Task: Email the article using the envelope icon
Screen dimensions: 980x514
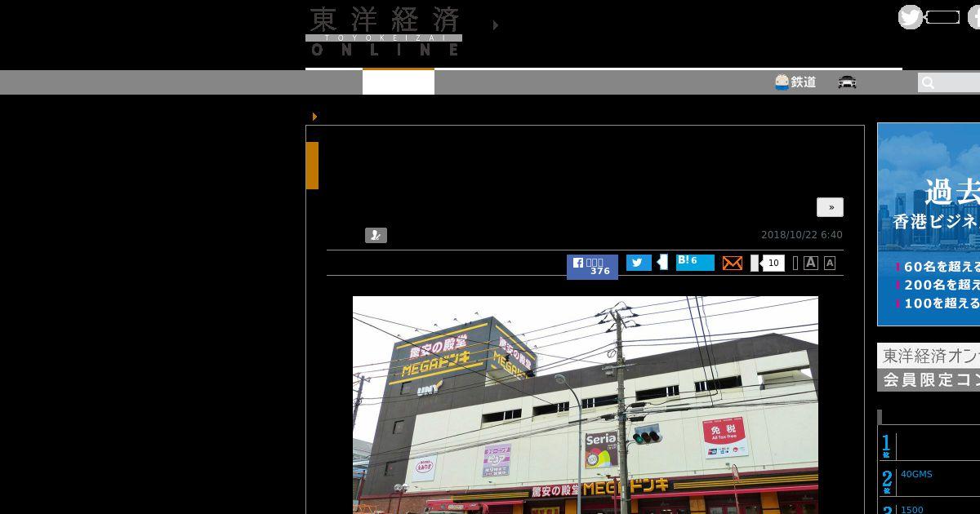Action: pyautogui.click(x=733, y=263)
